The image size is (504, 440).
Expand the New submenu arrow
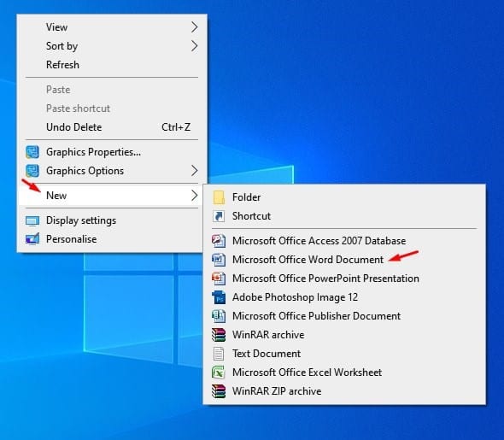194,196
